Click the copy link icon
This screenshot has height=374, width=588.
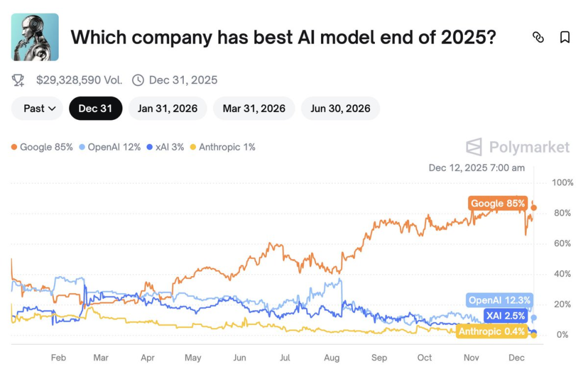(538, 37)
